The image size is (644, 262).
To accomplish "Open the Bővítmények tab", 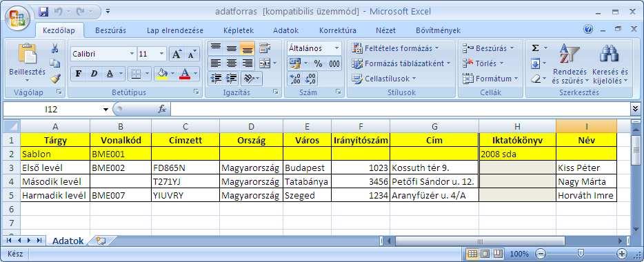I will (x=438, y=30).
